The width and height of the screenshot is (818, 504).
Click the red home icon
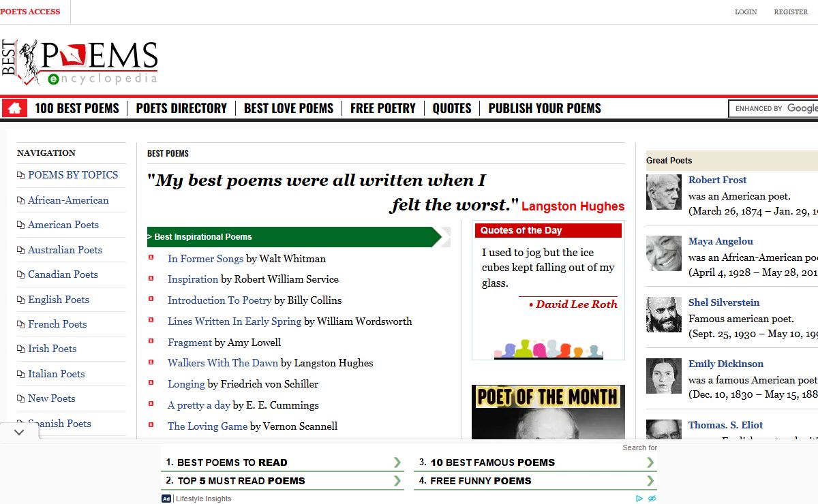[14, 108]
